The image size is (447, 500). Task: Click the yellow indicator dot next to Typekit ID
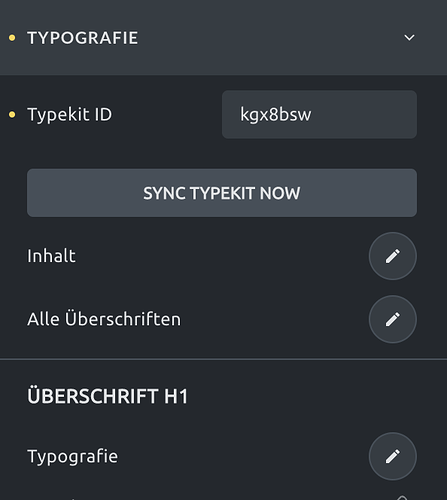[x=12, y=115]
